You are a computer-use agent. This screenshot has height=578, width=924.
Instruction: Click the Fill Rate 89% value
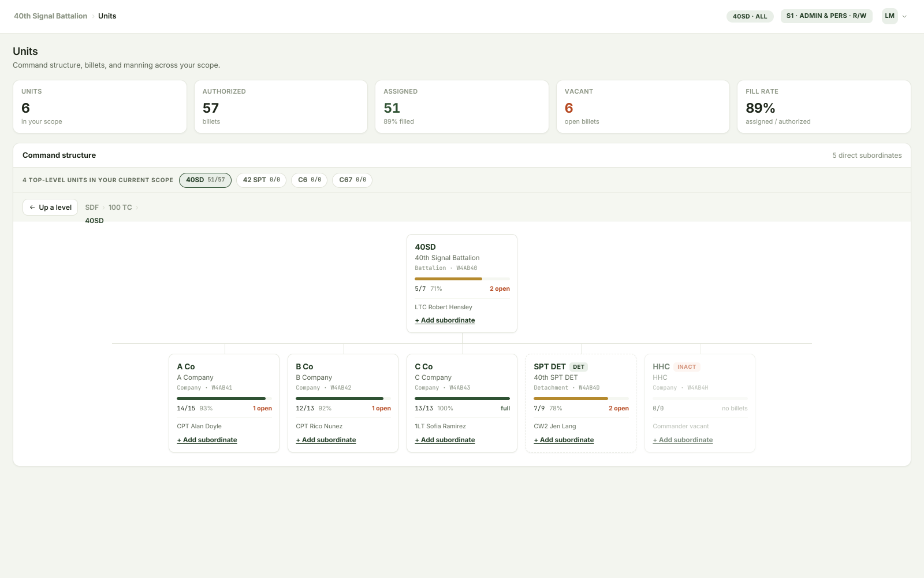(x=760, y=108)
